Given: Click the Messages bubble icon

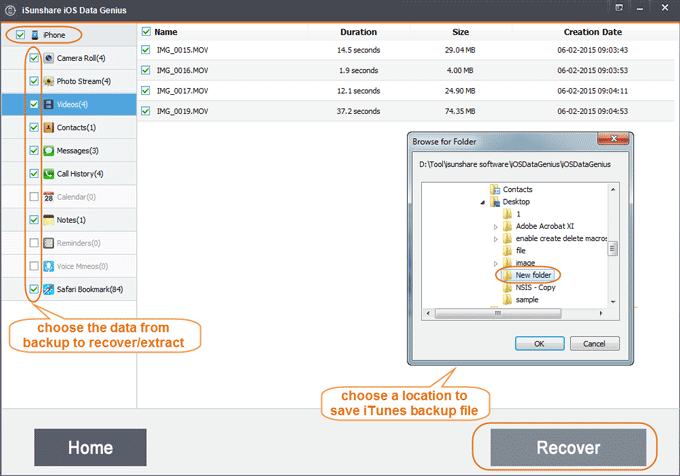Looking at the screenshot, I should click(x=49, y=150).
